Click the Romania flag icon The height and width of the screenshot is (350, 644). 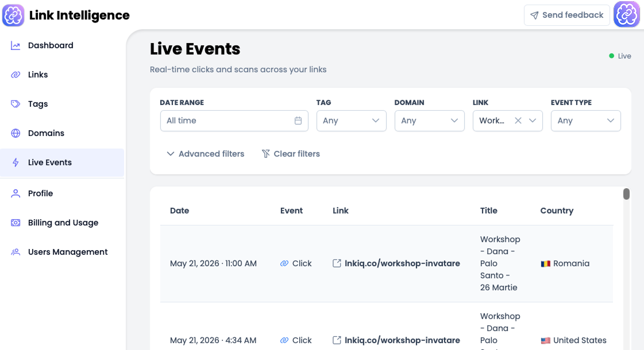(x=545, y=264)
